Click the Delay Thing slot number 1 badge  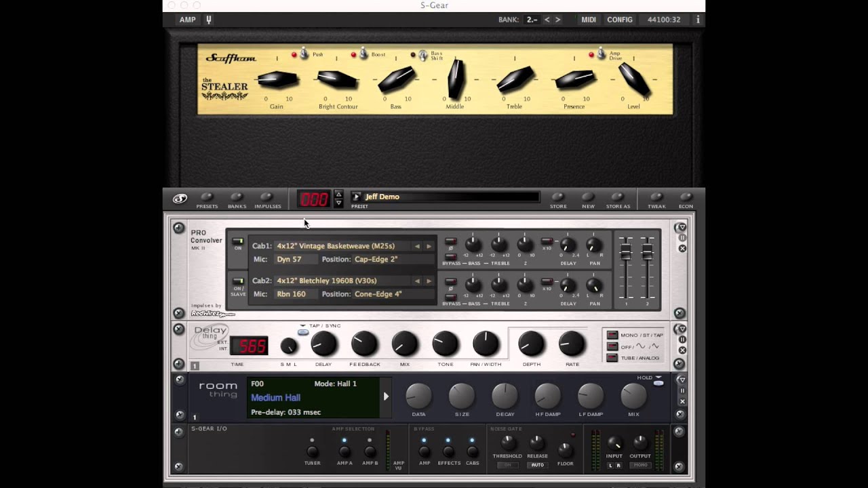click(x=195, y=366)
